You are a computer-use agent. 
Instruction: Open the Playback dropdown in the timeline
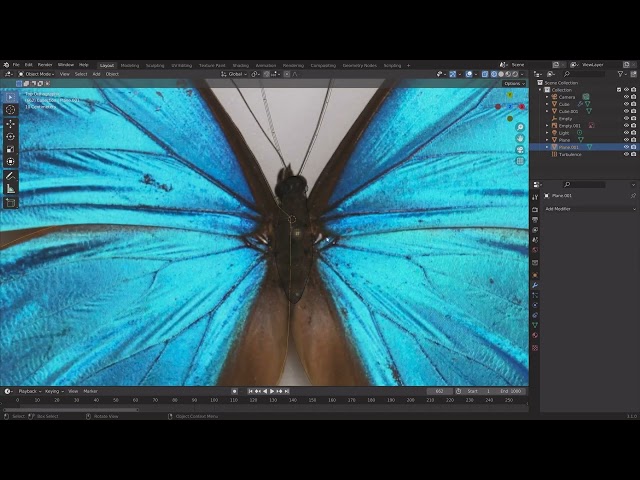click(30, 391)
